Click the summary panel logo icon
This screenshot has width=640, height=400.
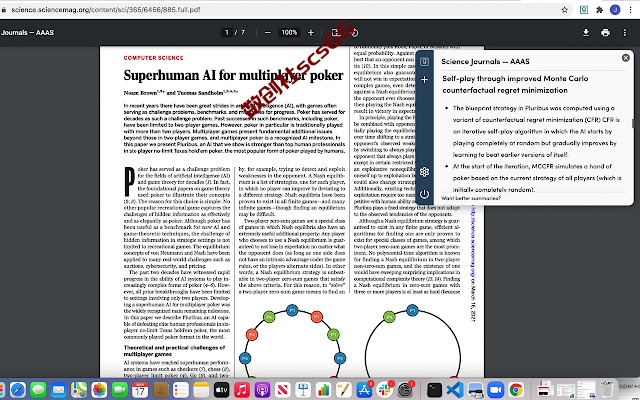424,62
